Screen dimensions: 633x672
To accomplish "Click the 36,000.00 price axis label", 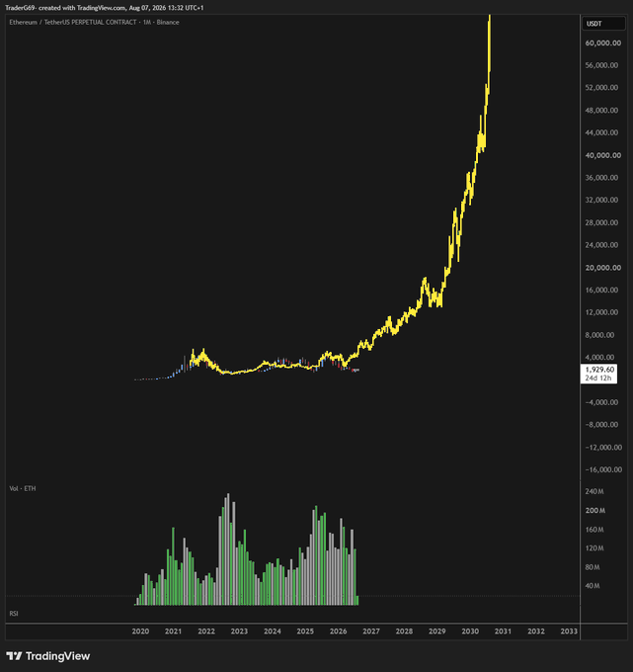I will [x=601, y=178].
